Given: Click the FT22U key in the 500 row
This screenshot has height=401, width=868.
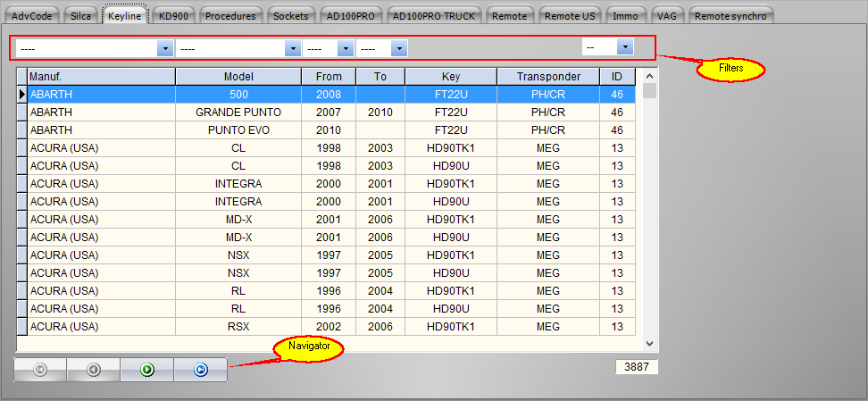Looking at the screenshot, I should point(451,95).
